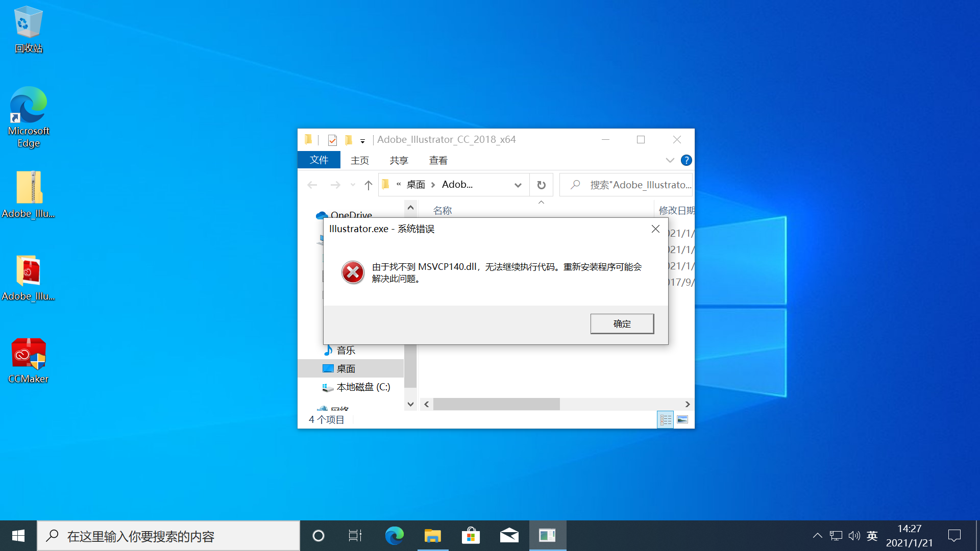Open the Windows Start menu

coord(18,536)
